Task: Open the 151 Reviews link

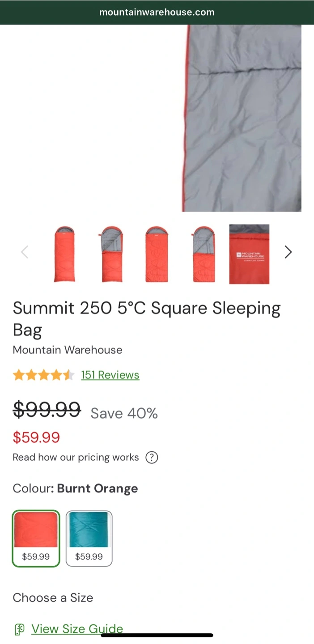Action: pyautogui.click(x=110, y=375)
